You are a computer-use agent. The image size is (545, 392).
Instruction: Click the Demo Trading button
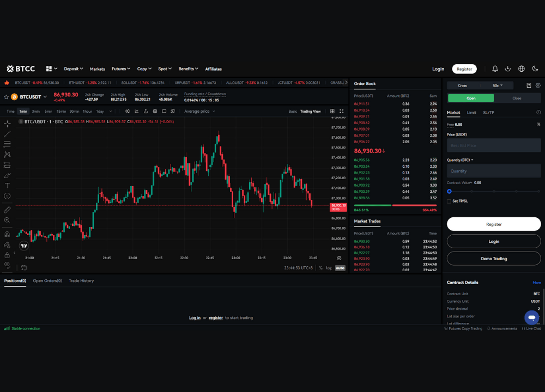tap(493, 258)
